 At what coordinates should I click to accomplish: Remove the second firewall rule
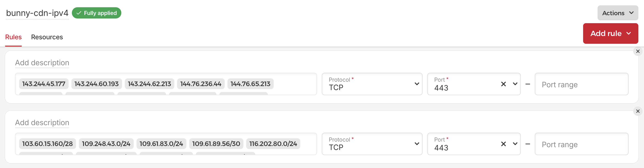[638, 111]
